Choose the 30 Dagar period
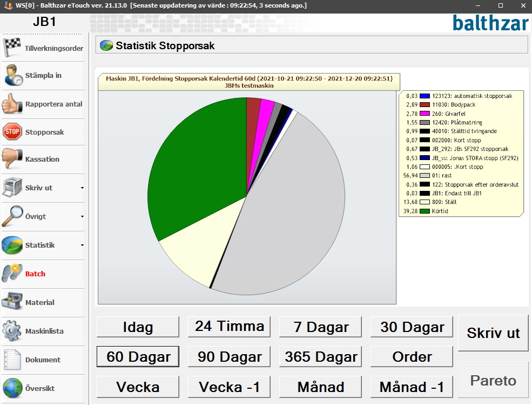Image resolution: width=532 pixels, height=405 pixels. point(412,327)
